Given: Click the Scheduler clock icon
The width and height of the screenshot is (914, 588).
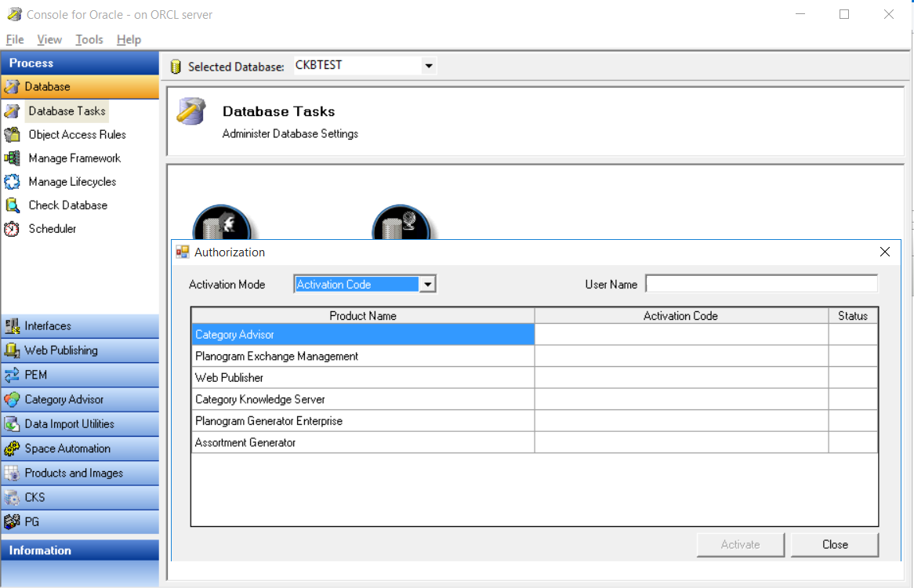Looking at the screenshot, I should [x=12, y=229].
